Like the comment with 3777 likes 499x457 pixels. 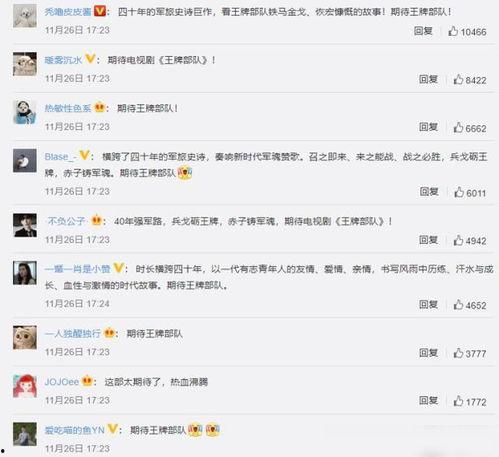[458, 353]
